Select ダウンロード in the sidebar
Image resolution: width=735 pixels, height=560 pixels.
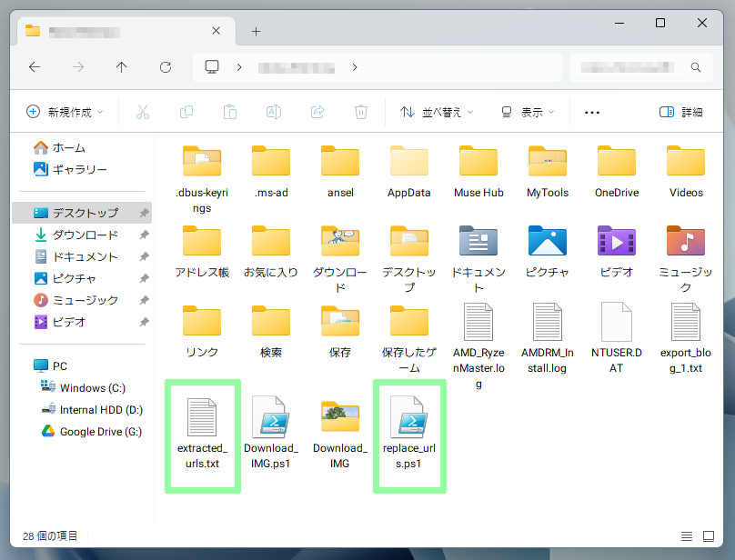[85, 235]
